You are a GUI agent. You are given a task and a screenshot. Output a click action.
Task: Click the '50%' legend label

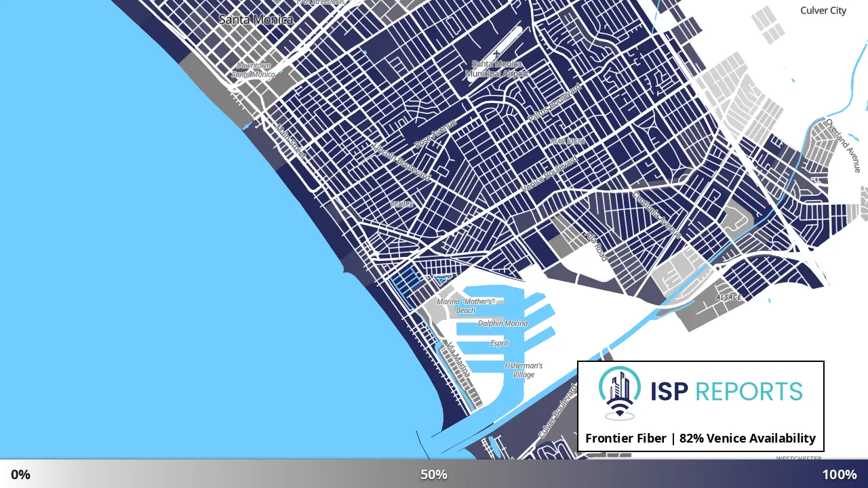tap(434, 474)
